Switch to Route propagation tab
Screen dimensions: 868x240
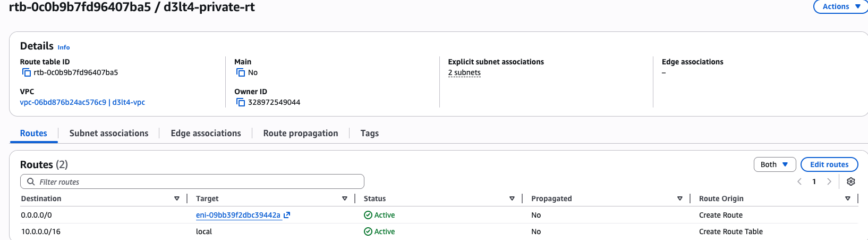pyautogui.click(x=301, y=133)
